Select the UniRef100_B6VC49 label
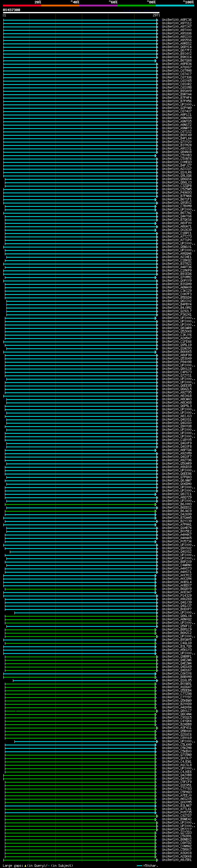The height and width of the screenshot is (868, 197). [x=177, y=135]
